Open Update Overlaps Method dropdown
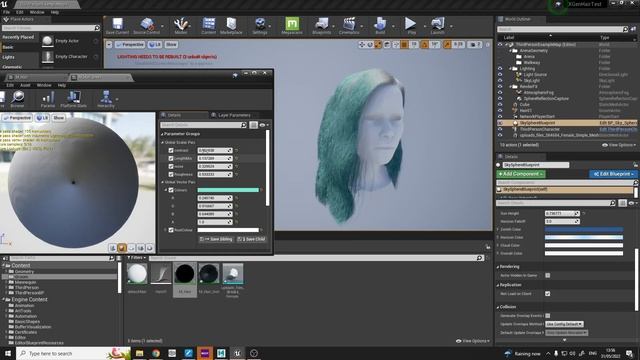This screenshot has height=360, width=640. (564, 324)
